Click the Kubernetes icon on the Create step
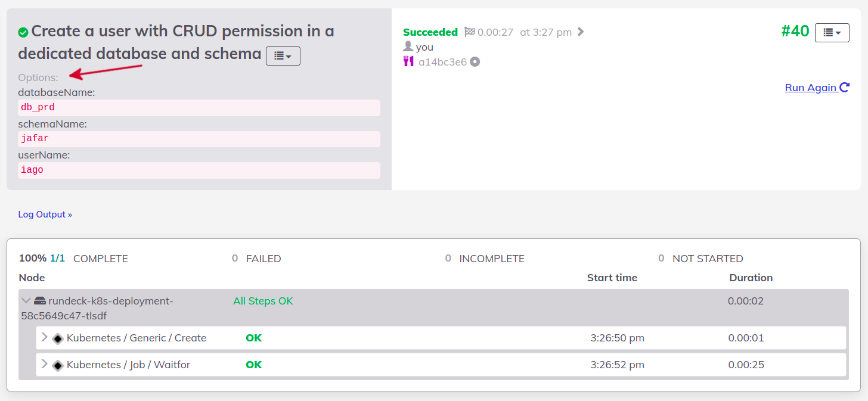The width and height of the screenshot is (868, 401). coord(58,338)
